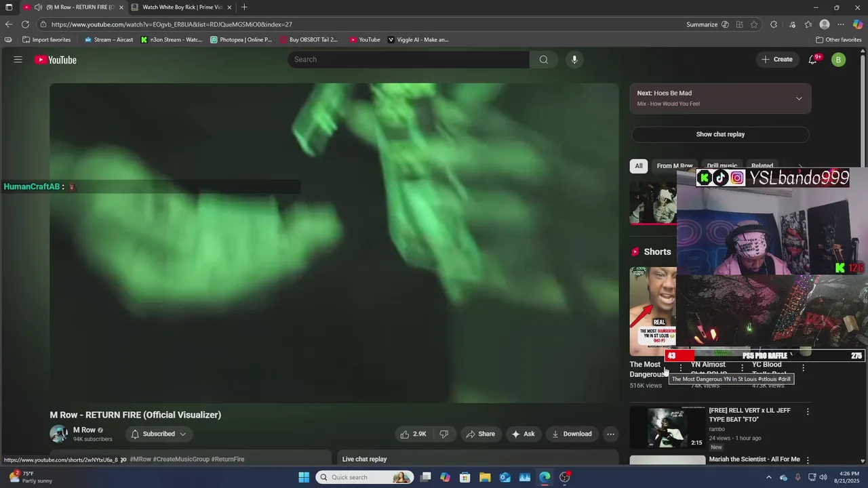Screen dimensions: 868x488
Task: Start voice search with the microphone
Action: click(574, 60)
